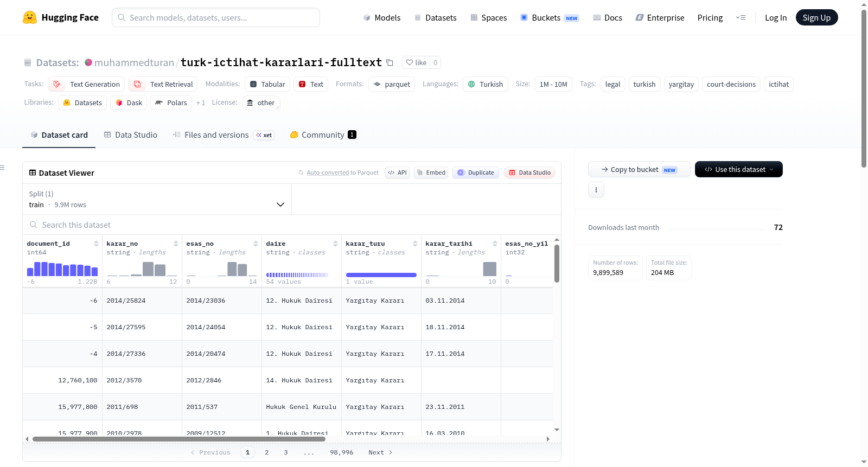Click the left sidebar collapse handle icon
Image resolution: width=868 pixels, height=467 pixels.
click(2, 168)
